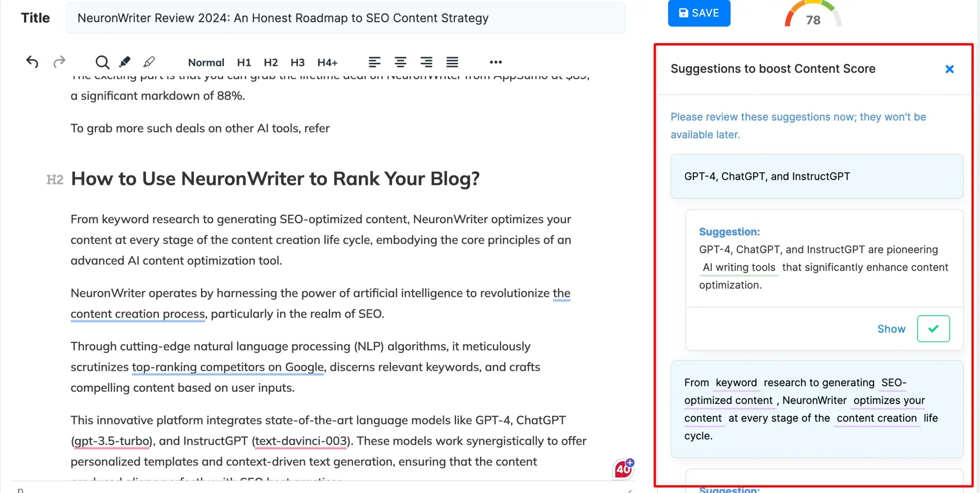Align text to the right

pos(426,62)
